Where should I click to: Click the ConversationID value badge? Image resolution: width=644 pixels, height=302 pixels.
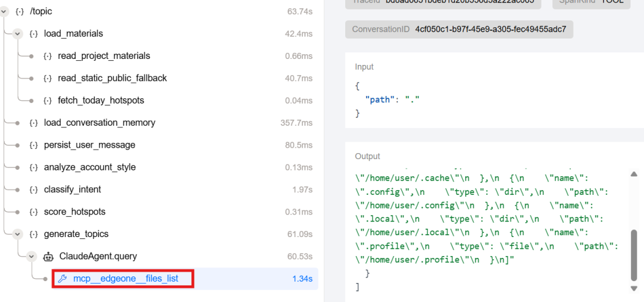pos(459,29)
